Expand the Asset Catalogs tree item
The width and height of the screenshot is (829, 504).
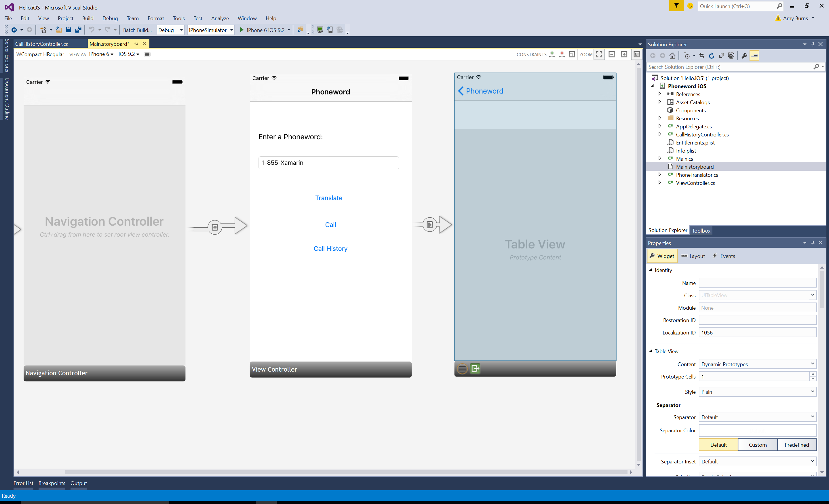[659, 102]
